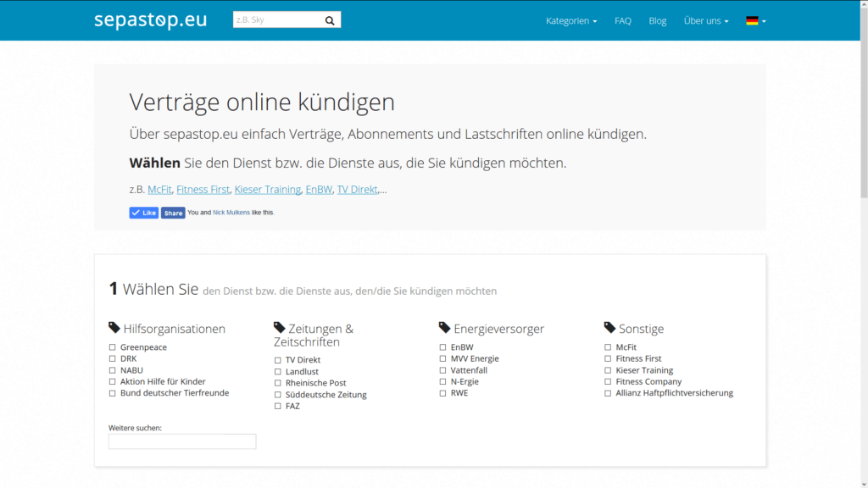Select the Kieser Training checkbox

coord(608,370)
